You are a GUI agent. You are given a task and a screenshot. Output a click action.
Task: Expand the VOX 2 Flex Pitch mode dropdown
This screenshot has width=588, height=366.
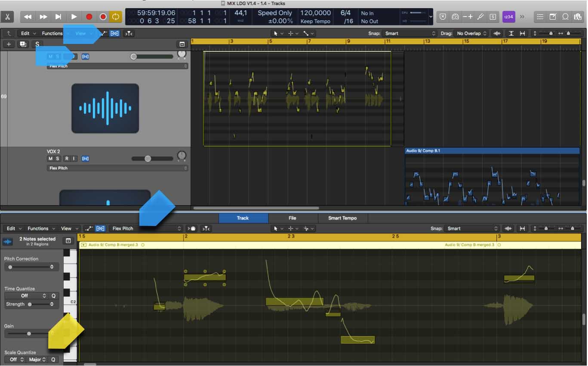tap(117, 168)
